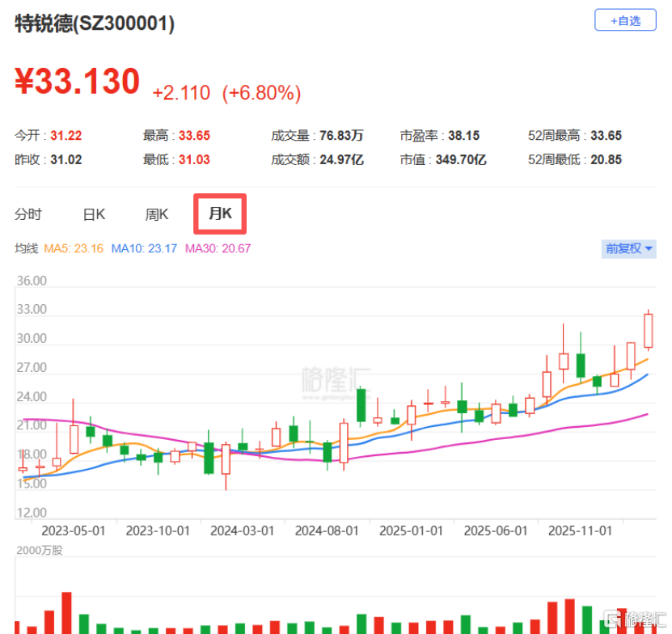Click the 2024-03-01 date axis label
672x634 pixels.
pyautogui.click(x=242, y=531)
